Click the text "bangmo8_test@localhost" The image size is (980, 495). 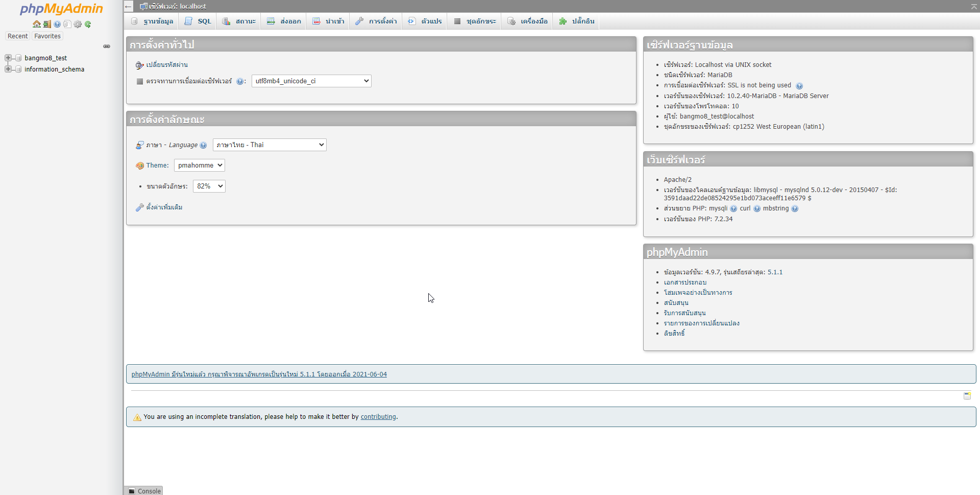[717, 116]
